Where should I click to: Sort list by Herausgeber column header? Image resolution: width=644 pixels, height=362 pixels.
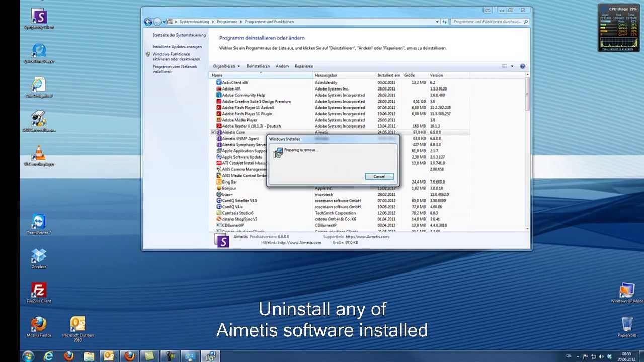pyautogui.click(x=345, y=75)
